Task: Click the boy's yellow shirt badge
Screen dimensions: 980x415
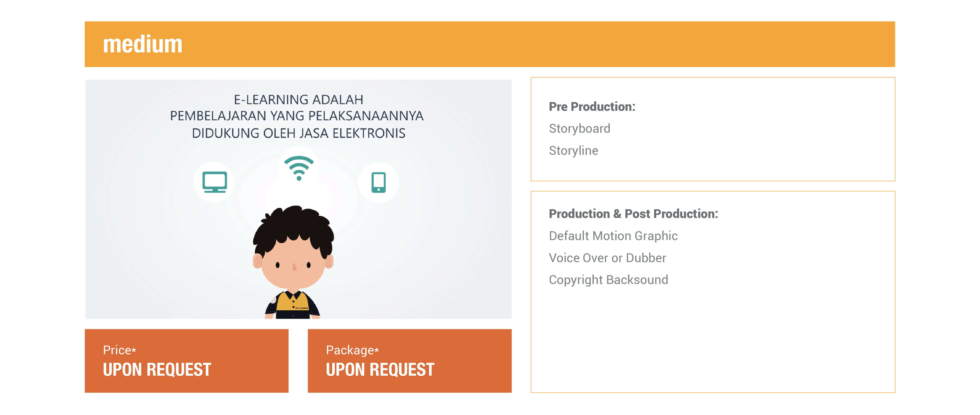Action: click(x=302, y=308)
